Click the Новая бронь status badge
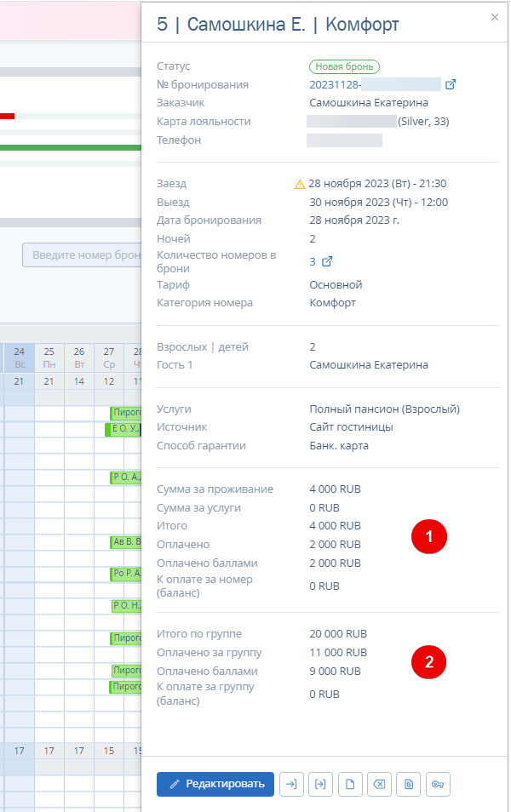 click(x=345, y=66)
